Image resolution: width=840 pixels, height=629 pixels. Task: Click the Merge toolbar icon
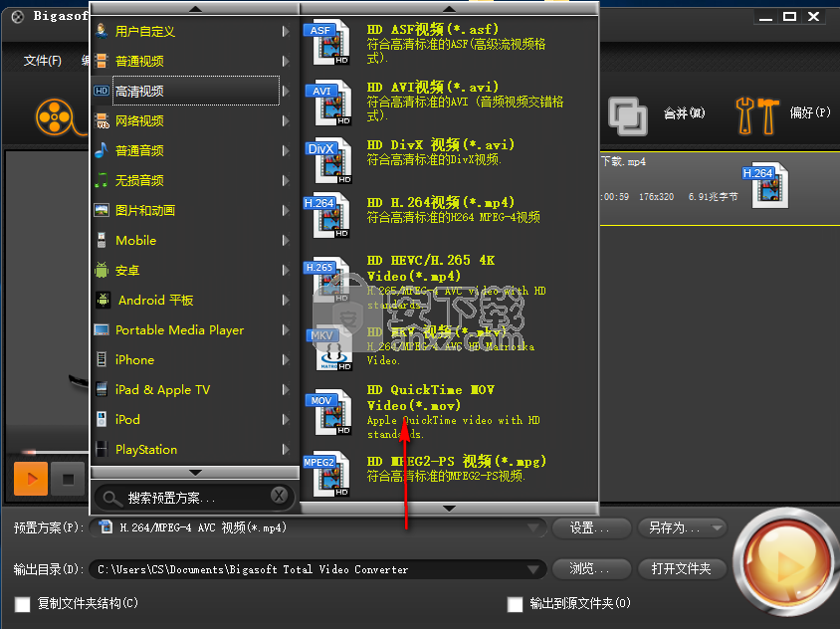click(x=627, y=115)
